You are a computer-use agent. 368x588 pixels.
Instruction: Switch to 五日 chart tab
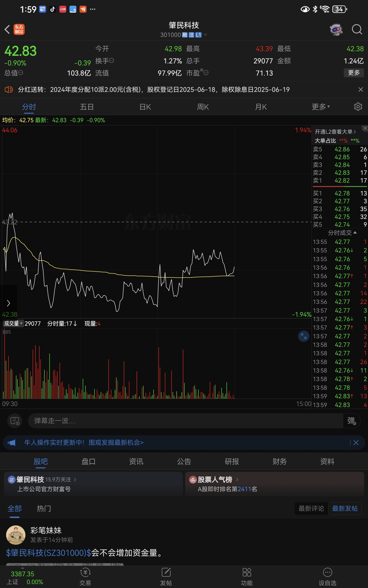[87, 107]
